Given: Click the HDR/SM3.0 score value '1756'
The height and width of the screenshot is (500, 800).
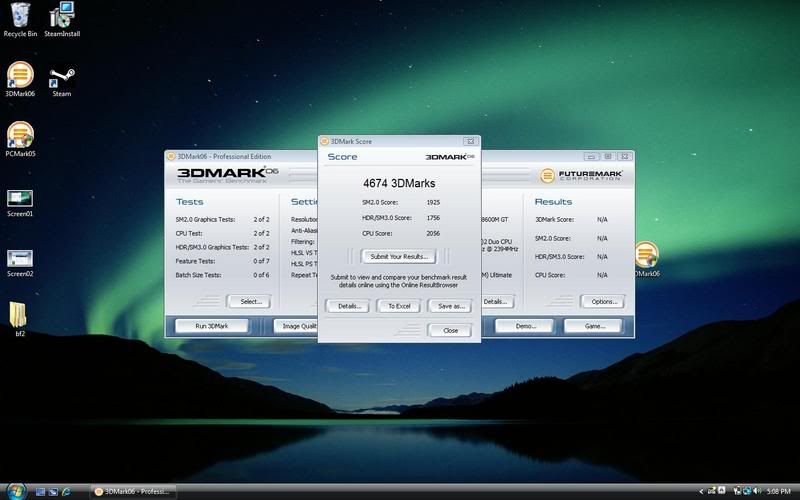Looking at the screenshot, I should tap(433, 218).
